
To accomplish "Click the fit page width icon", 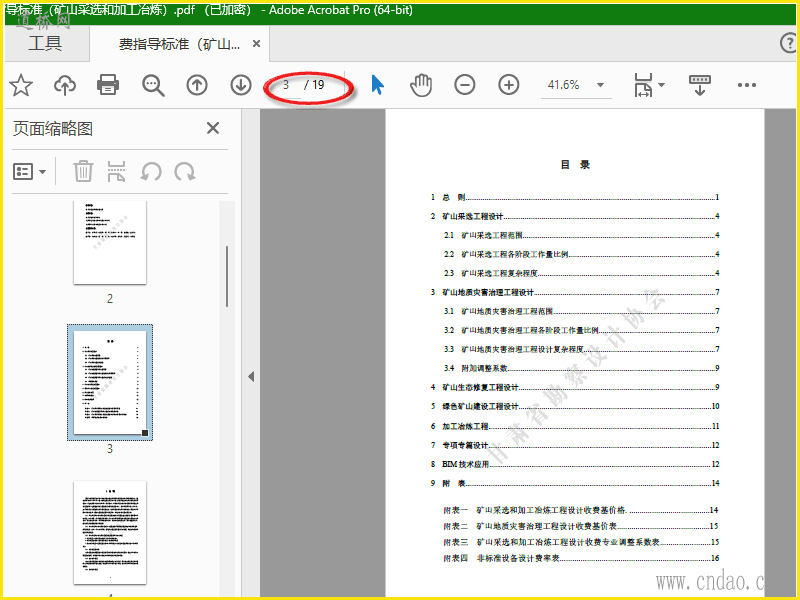I will tap(643, 85).
